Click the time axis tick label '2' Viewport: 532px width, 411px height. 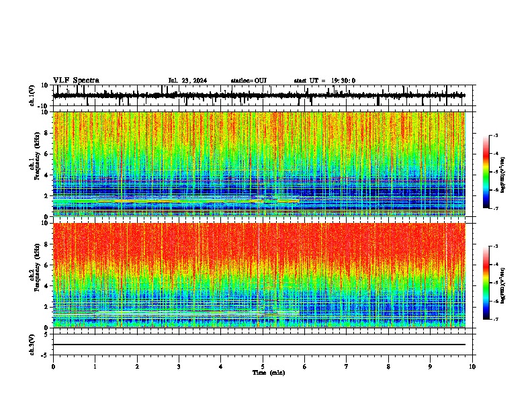coord(137,367)
